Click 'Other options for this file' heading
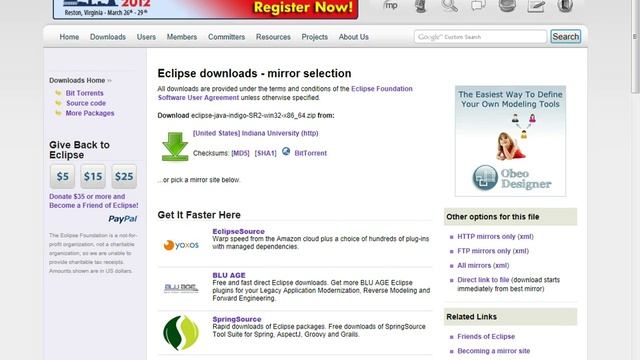640x360 pixels. (493, 217)
